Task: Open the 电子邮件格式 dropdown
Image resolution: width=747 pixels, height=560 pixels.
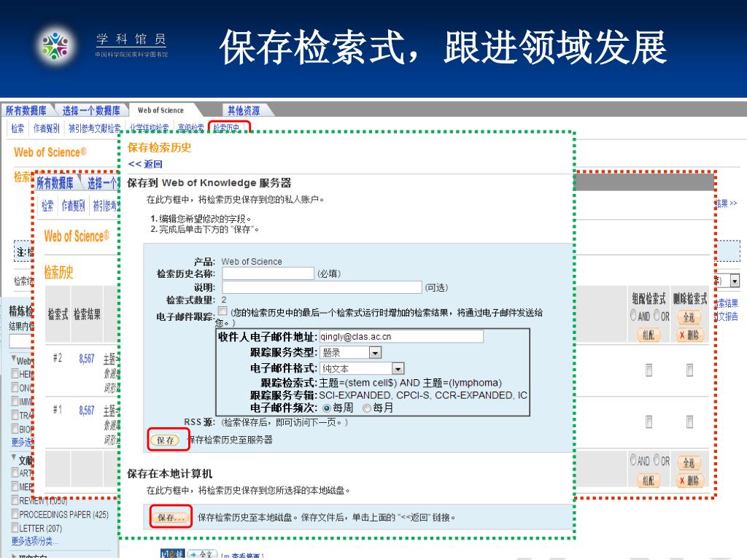Action: (398, 368)
